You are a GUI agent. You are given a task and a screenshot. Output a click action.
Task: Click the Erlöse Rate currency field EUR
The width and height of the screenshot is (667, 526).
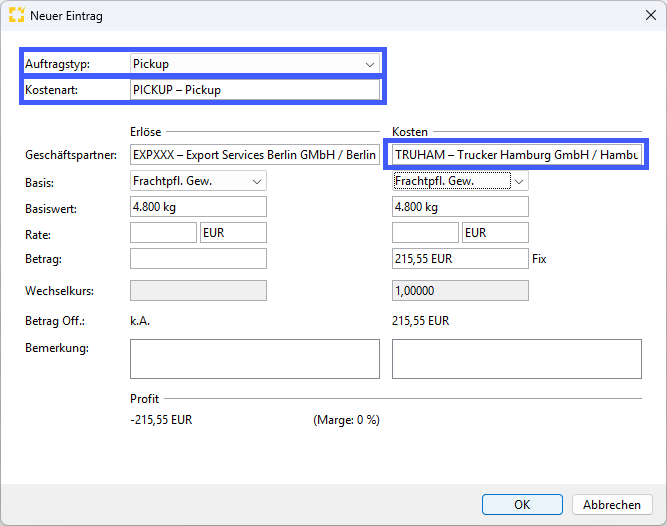(x=234, y=233)
